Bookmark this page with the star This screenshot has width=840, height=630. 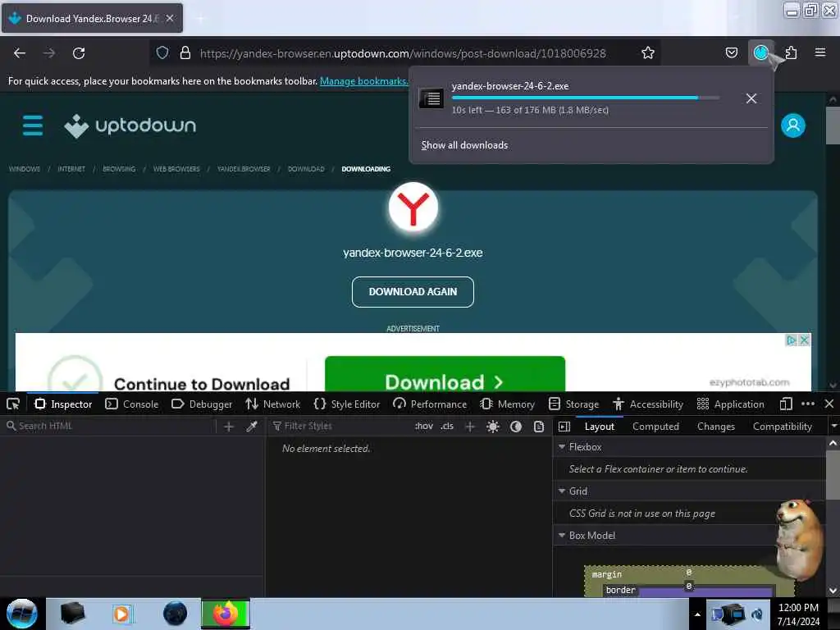coord(648,53)
